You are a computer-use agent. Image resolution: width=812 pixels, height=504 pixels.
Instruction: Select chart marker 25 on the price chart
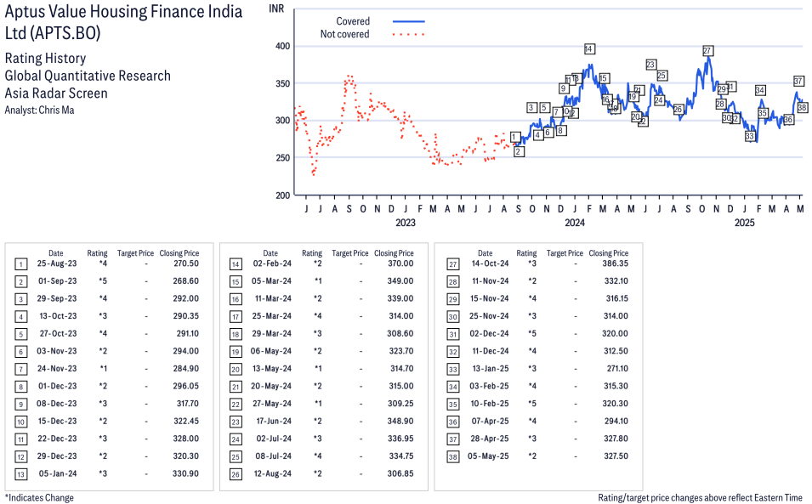tap(662, 76)
